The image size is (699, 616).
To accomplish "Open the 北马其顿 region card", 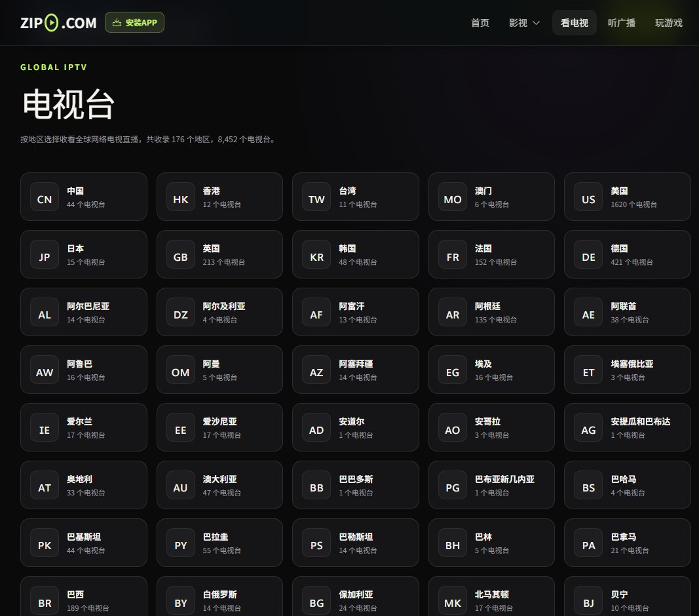I will [491, 596].
